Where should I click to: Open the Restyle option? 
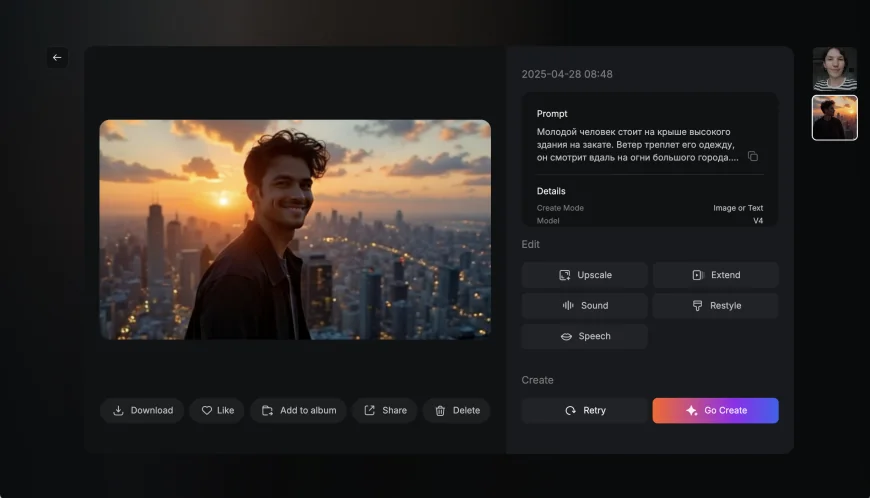[x=715, y=305]
